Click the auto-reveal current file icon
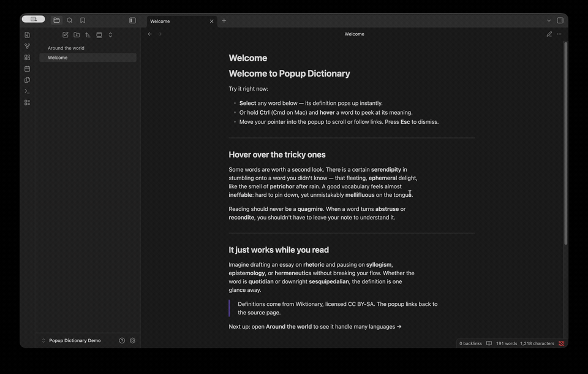 click(x=99, y=35)
